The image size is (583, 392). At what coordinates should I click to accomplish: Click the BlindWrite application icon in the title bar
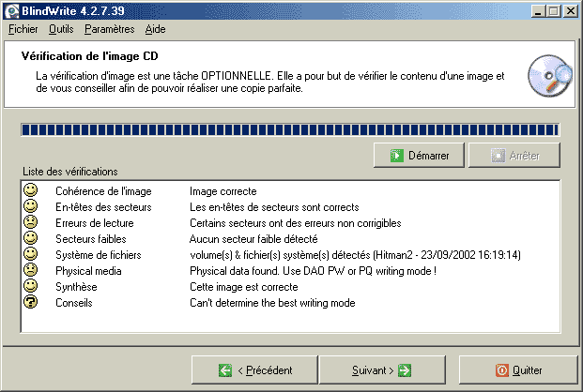11,10
